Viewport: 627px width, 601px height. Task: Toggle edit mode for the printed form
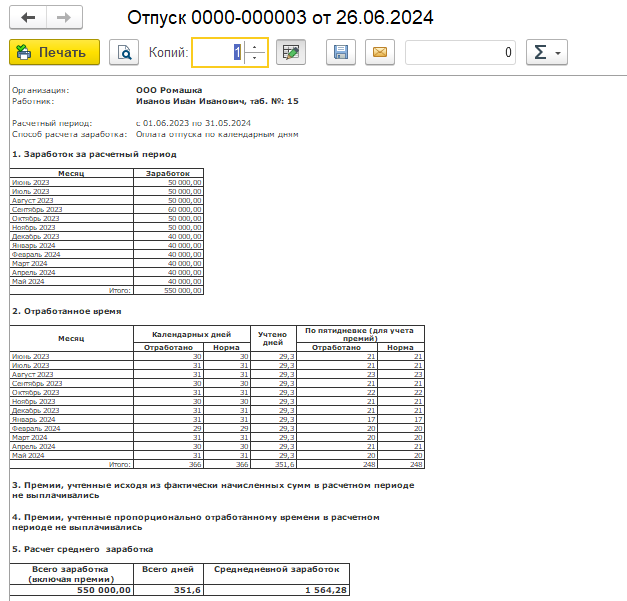(x=290, y=52)
